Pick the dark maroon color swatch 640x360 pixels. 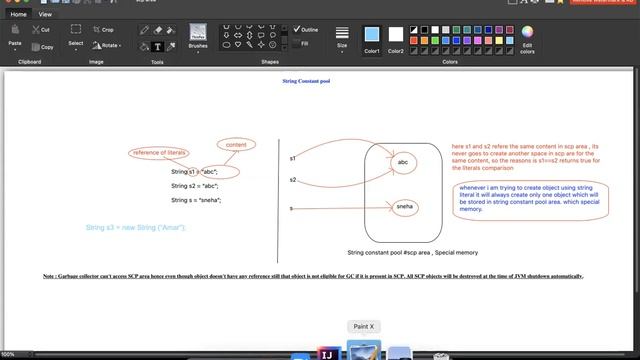click(509, 29)
